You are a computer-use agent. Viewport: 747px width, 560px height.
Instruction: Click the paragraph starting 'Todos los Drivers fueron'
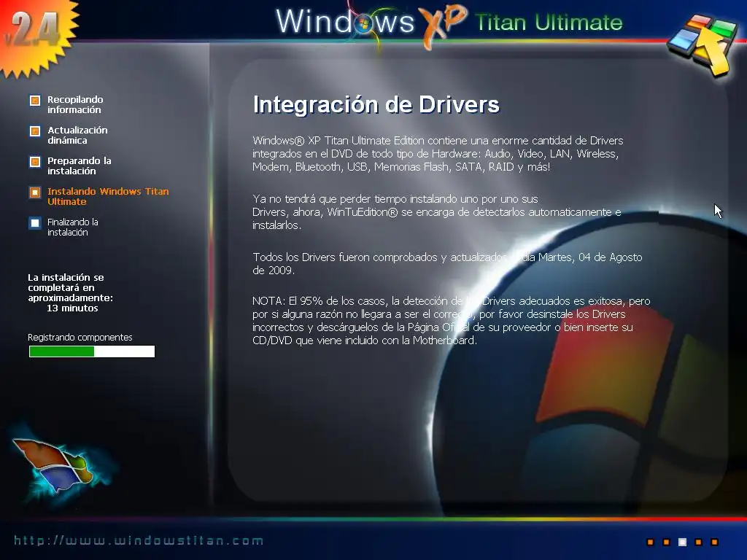click(x=447, y=263)
